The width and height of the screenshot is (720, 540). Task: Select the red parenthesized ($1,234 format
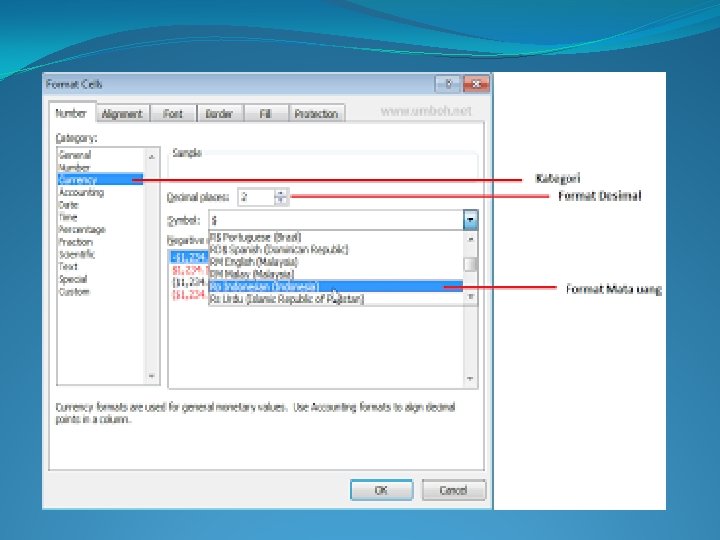pyautogui.click(x=189, y=294)
